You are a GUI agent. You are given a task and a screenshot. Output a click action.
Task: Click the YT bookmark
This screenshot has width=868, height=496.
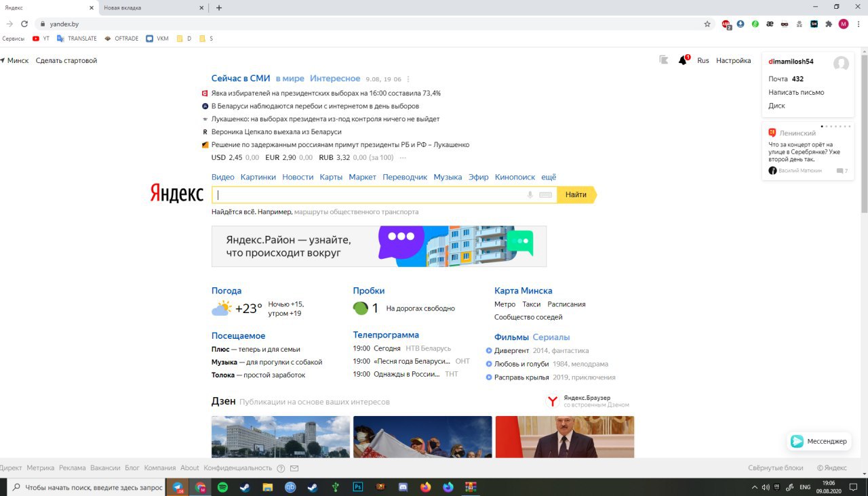coord(41,39)
